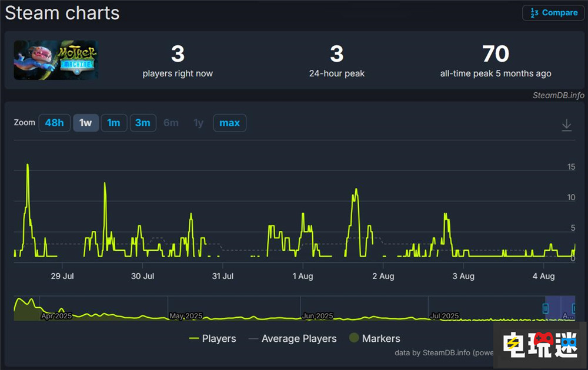Open the SteamDB.info watermark link
Image resolution: width=588 pixels, height=370 pixels.
tap(558, 95)
